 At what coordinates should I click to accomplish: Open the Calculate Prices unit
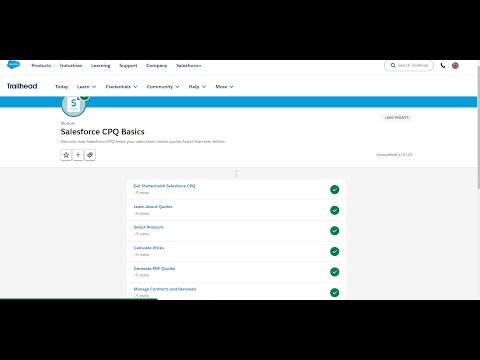(149, 248)
